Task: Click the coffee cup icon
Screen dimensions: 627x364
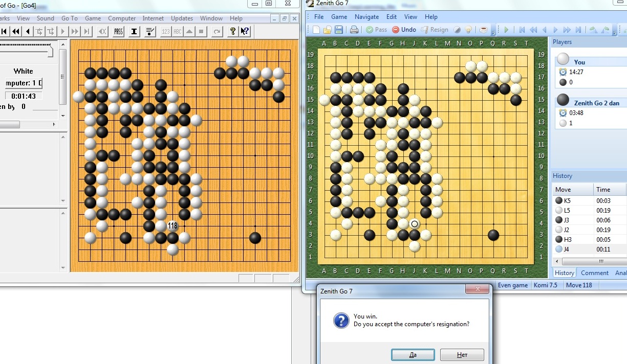Action: coord(483,30)
